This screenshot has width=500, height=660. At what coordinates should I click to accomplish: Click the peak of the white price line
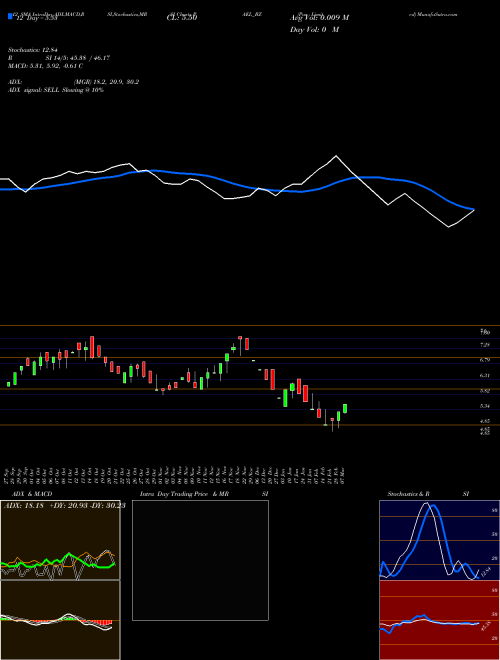336,156
